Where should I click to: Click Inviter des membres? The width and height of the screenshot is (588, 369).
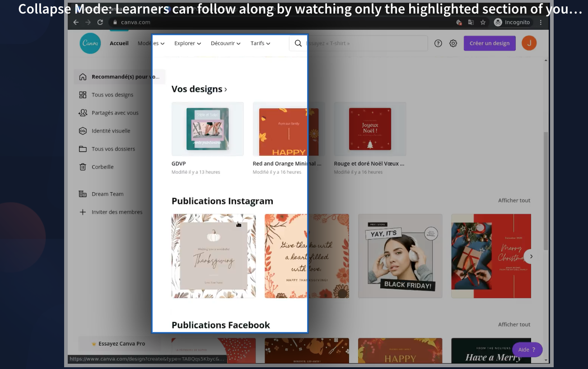point(117,212)
